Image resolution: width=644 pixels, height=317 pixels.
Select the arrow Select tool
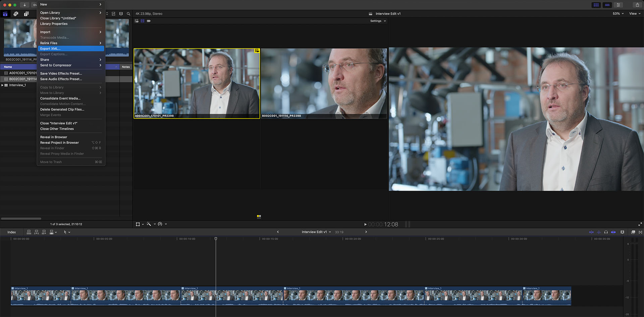click(65, 232)
